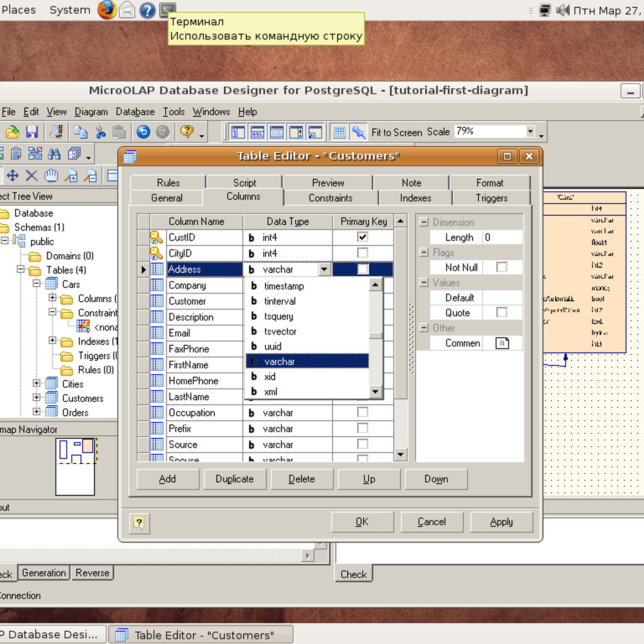The height and width of the screenshot is (644, 644).
Task: Click the binoculars find toolbar icon
Action: click(54, 153)
